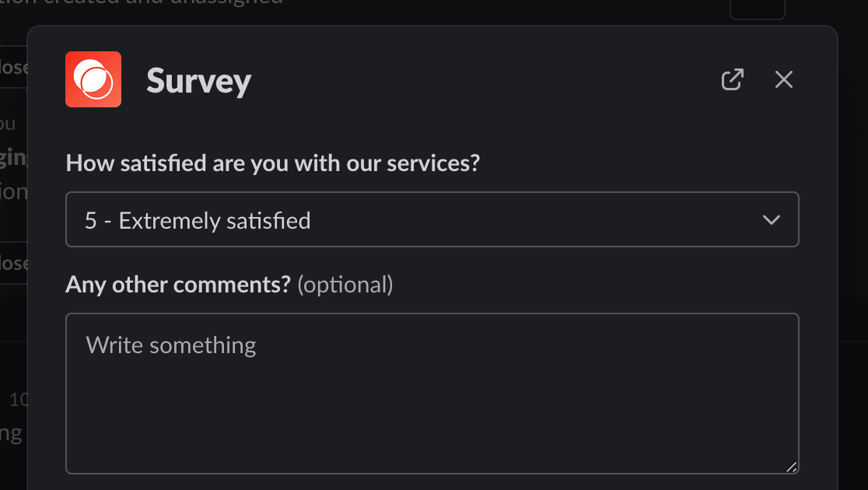Click the partially hidden button above the dialog
Viewport: 868px width, 490px height.
[x=757, y=8]
